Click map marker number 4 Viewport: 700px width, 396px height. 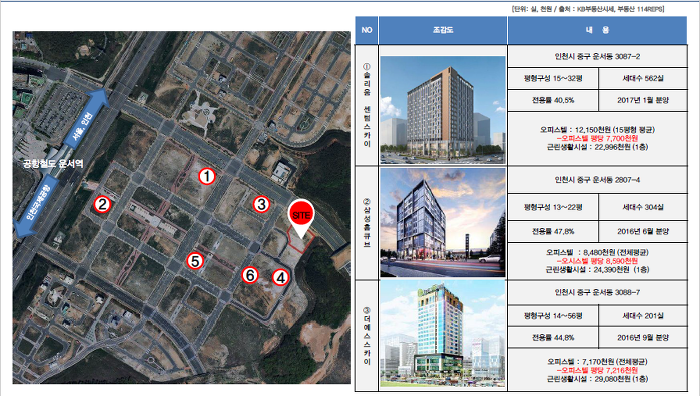click(280, 277)
